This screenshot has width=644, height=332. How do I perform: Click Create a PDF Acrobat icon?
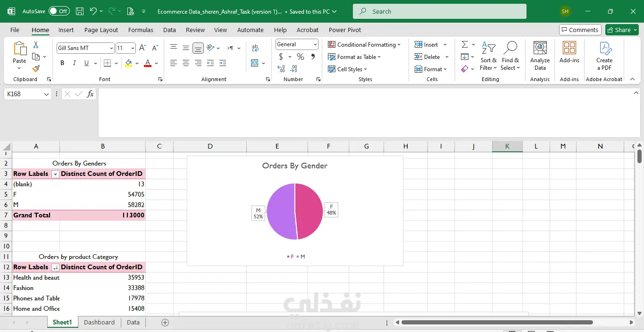tap(604, 56)
